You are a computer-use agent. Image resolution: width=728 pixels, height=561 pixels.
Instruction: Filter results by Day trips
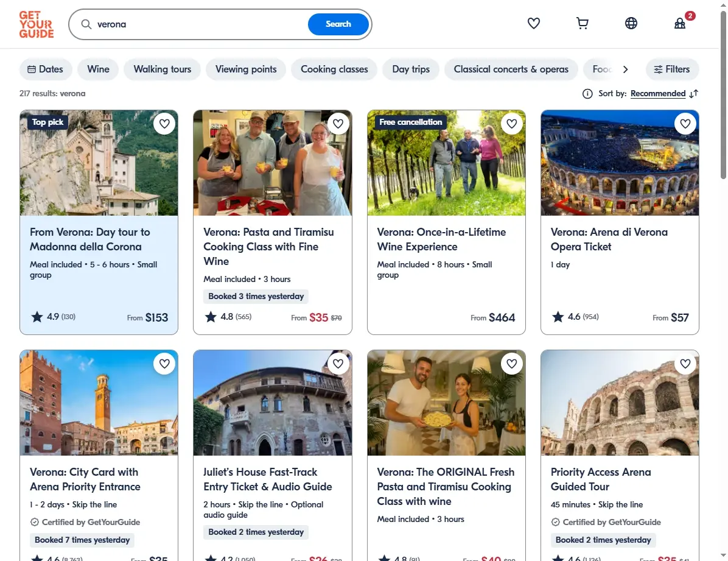[411, 69]
